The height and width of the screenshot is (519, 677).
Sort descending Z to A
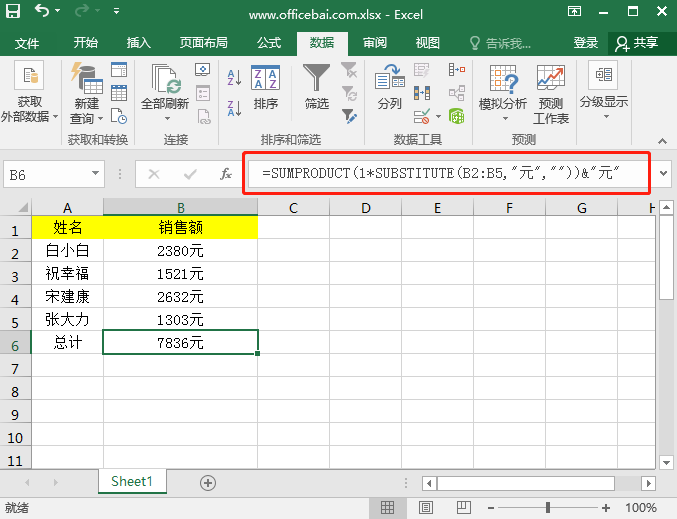[234, 108]
